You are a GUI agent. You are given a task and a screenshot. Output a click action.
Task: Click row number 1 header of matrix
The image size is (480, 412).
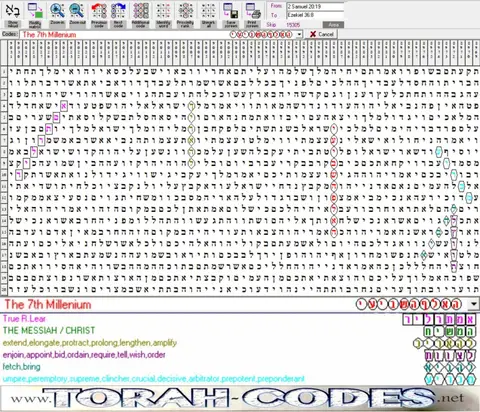[4, 71]
